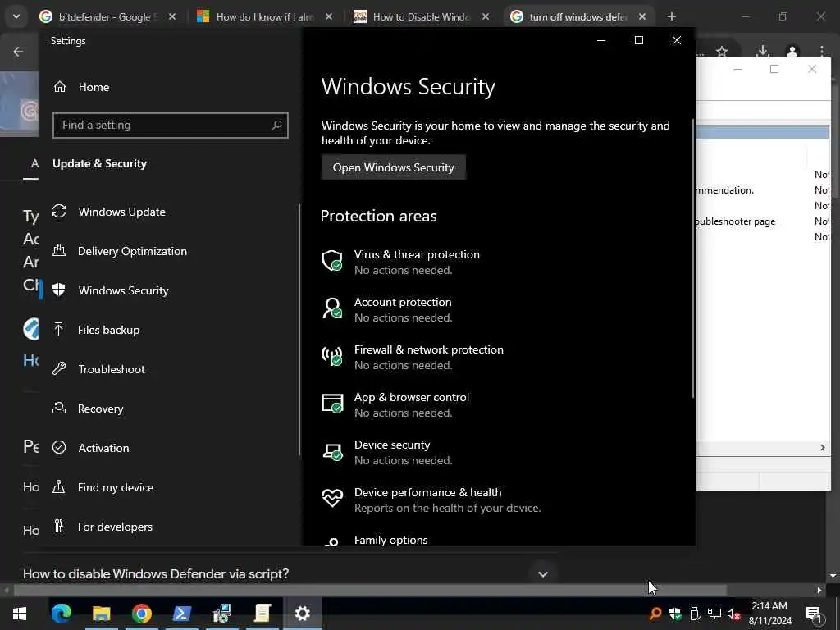
Task: Open Chrome from taskbar
Action: pos(141,614)
